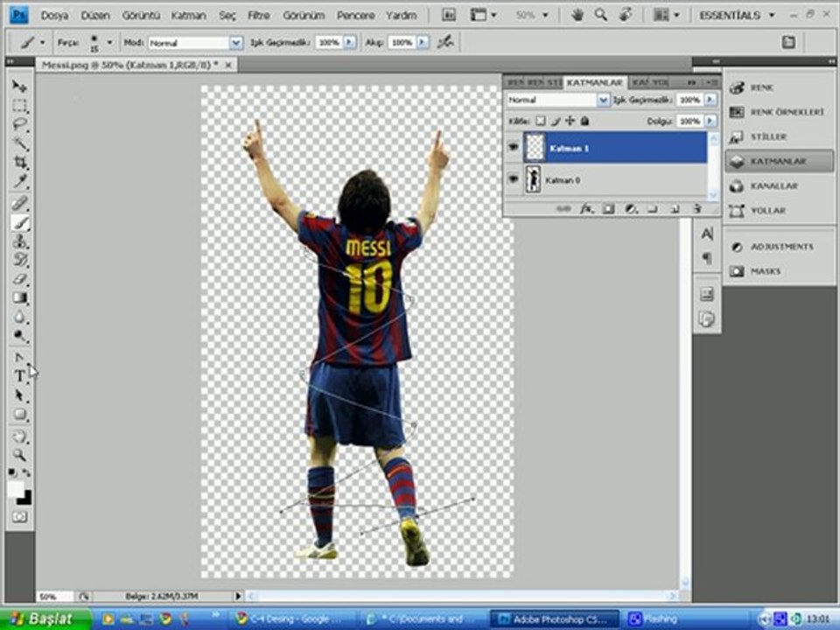Toggle lock transparent pixels in layers panel

(540, 122)
